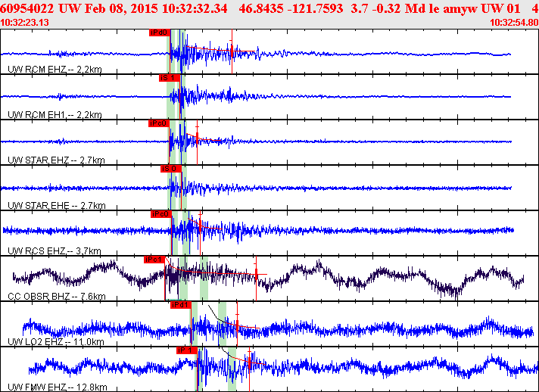Viewport: 539px width, 392px height.
Task: Select the iS 0 pick flag on STAR EHE
Action: 170,169
